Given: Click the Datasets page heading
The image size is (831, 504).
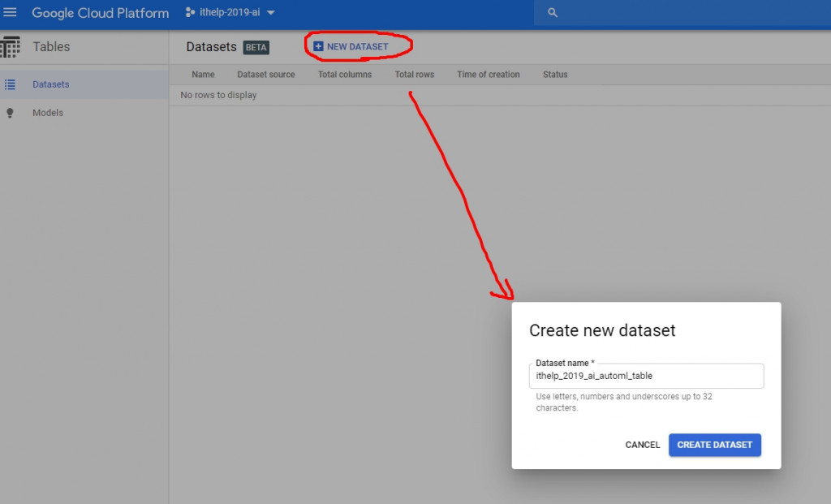Looking at the screenshot, I should [211, 46].
